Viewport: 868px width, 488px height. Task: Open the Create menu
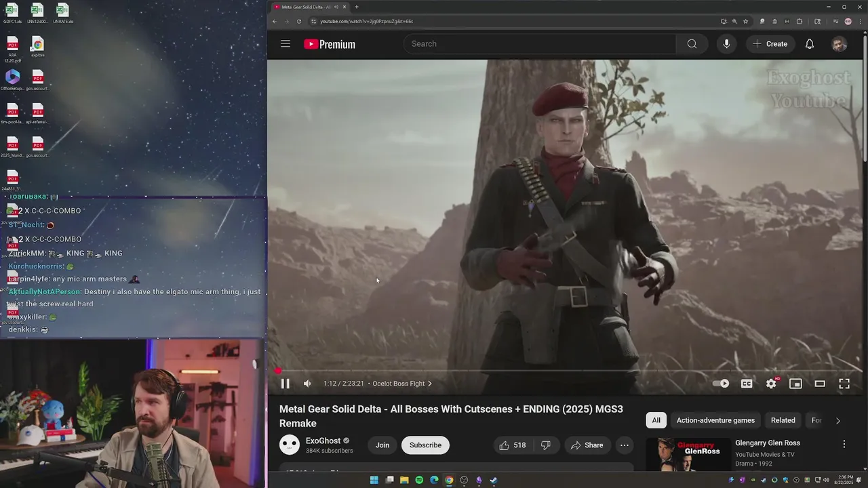pos(770,44)
